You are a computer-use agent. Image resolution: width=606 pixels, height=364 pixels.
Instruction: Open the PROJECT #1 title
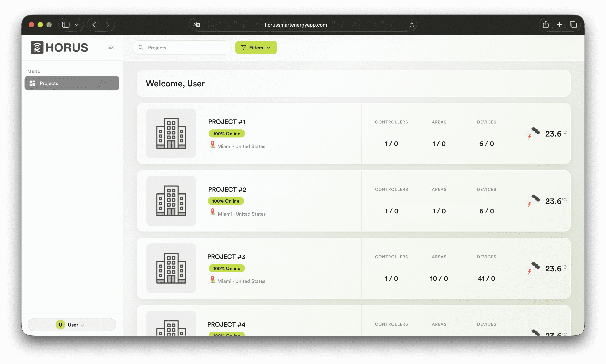(227, 122)
